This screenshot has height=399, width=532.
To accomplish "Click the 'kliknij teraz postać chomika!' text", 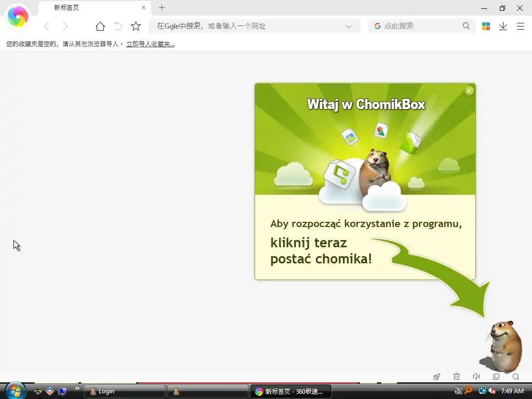I will coord(321,251).
